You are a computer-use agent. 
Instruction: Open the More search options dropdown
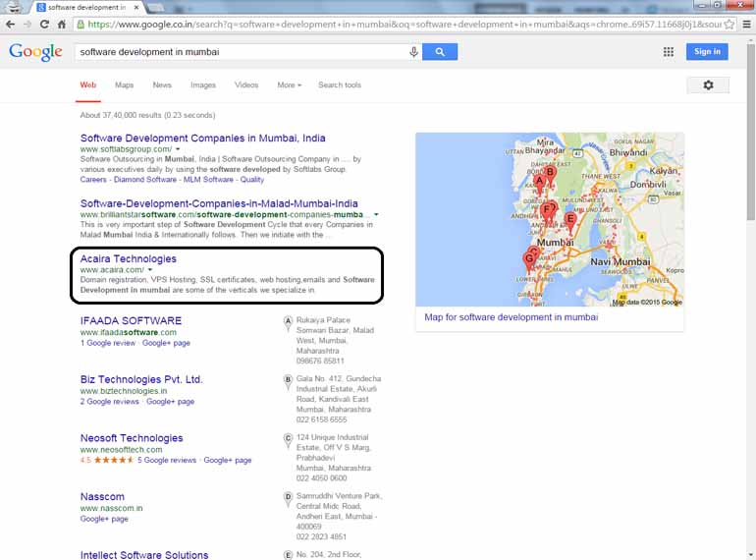pyautogui.click(x=290, y=84)
